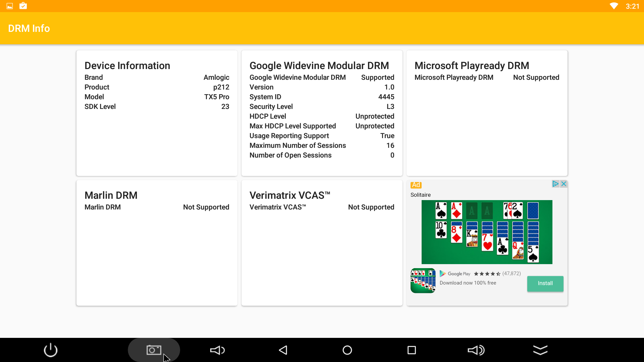Tap the Marlin DRM card heading
This screenshot has height=362, width=644.
111,195
